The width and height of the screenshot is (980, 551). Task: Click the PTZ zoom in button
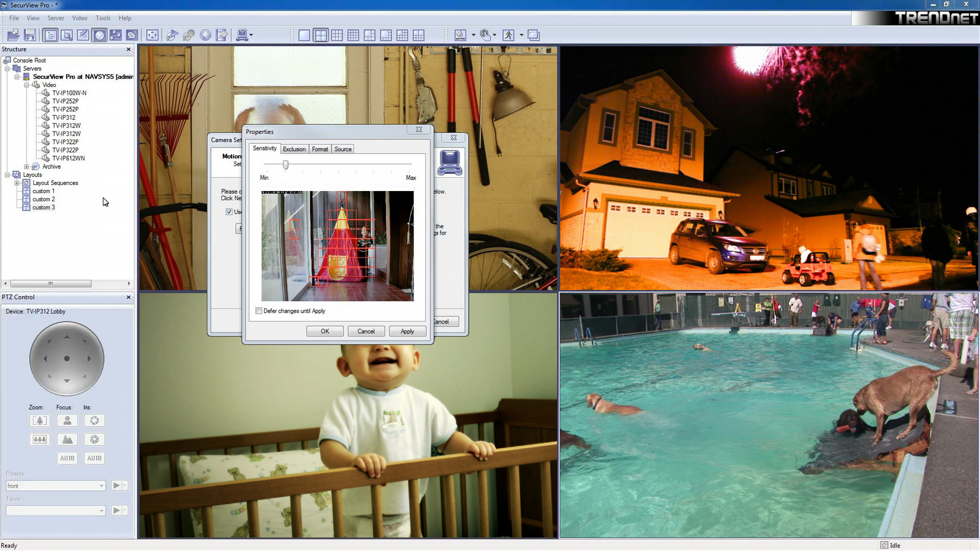coord(40,421)
